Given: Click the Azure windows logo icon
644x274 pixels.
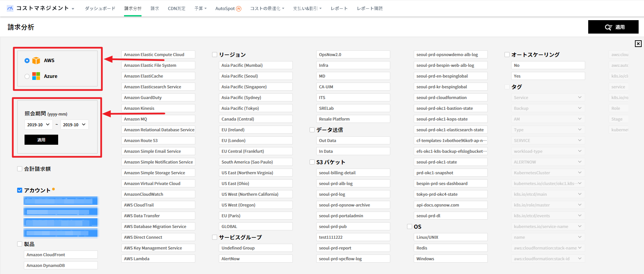Looking at the screenshot, I should click(x=36, y=76).
